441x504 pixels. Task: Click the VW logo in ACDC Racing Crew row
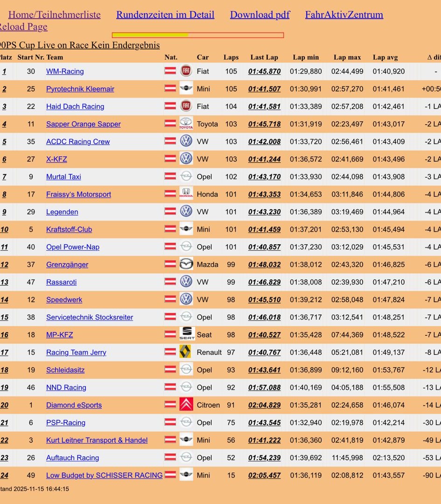pos(186,141)
